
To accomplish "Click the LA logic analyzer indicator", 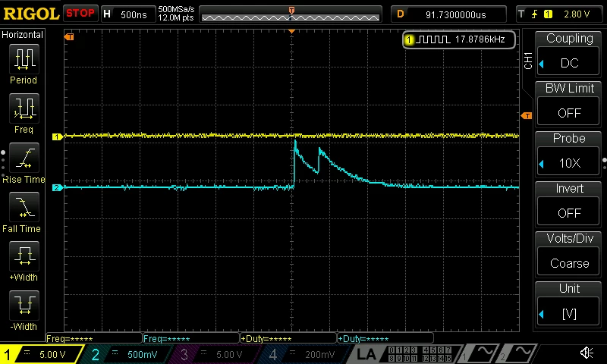I will pos(366,354).
